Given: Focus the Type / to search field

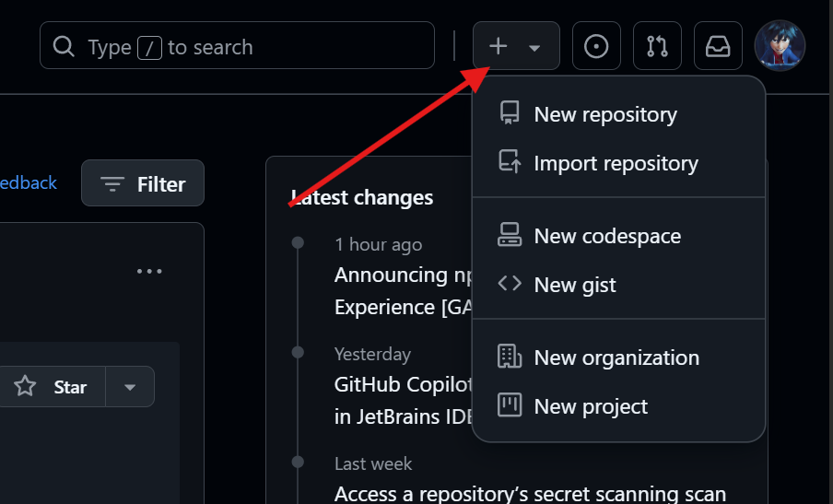Looking at the screenshot, I should 237,45.
